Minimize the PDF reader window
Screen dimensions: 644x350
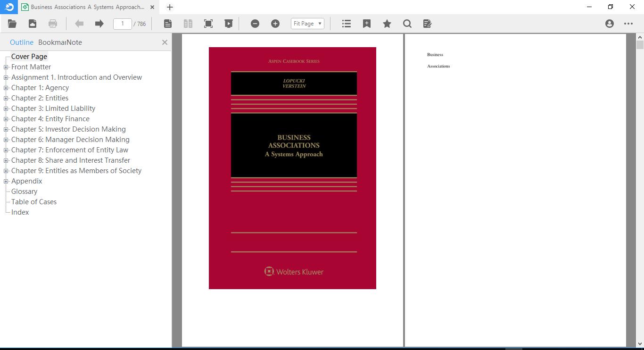point(589,7)
